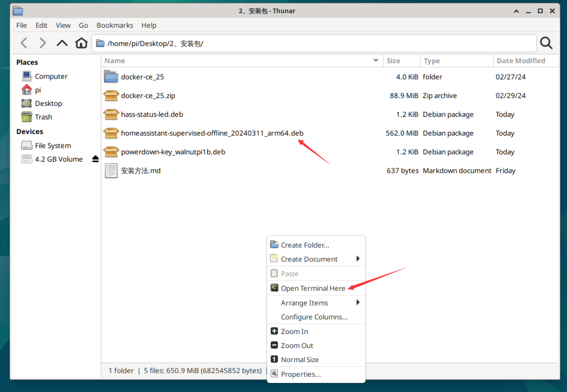This screenshot has width=567, height=392.
Task: Click the File System drive icon
Action: click(27, 145)
